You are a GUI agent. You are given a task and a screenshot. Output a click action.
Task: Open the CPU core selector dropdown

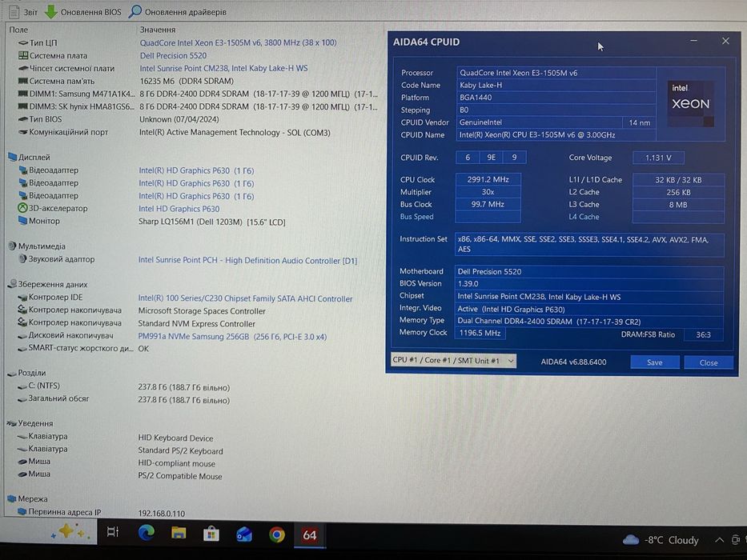[x=453, y=361]
